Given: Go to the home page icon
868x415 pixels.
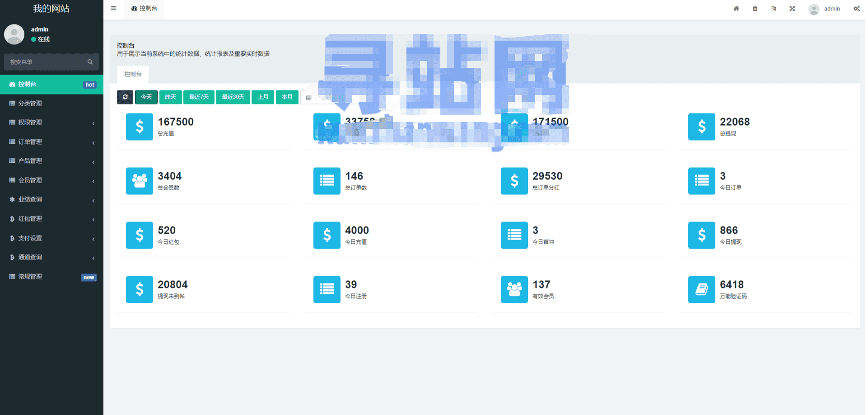Looking at the screenshot, I should 736,9.
